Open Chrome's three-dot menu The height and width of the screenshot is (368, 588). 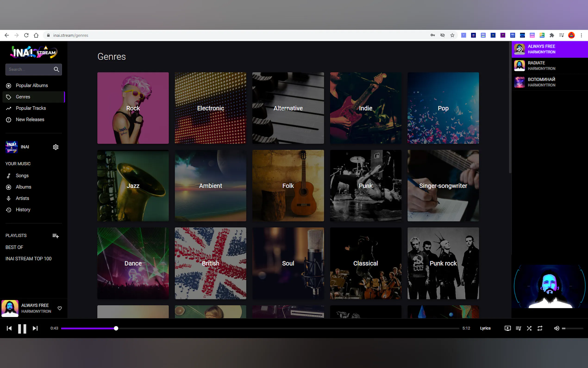[582, 35]
